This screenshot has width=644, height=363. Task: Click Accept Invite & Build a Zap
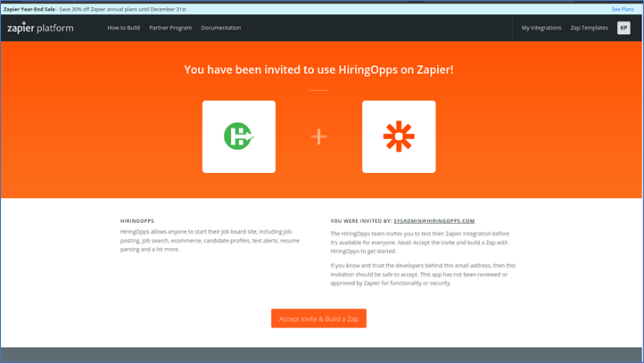[318, 318]
